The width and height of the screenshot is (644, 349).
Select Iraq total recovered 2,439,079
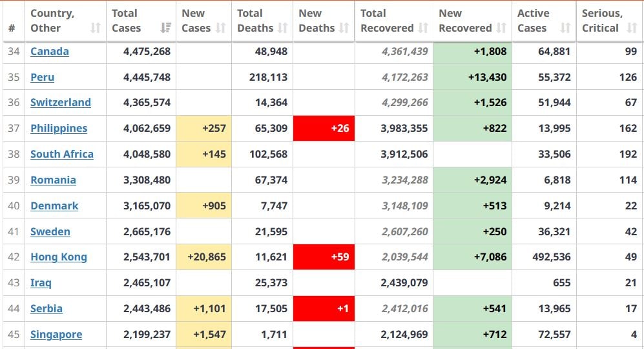pyautogui.click(x=404, y=283)
